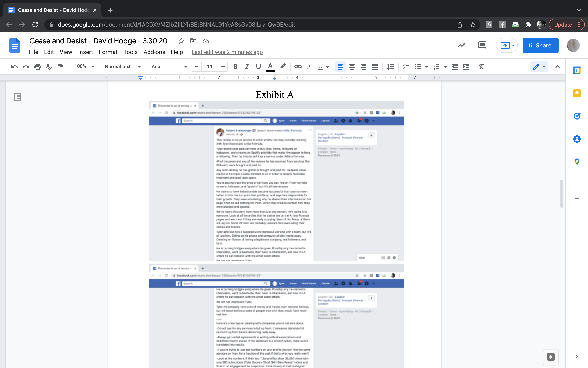Click the Decrease indent icon
588x368 pixels.
coord(455,67)
